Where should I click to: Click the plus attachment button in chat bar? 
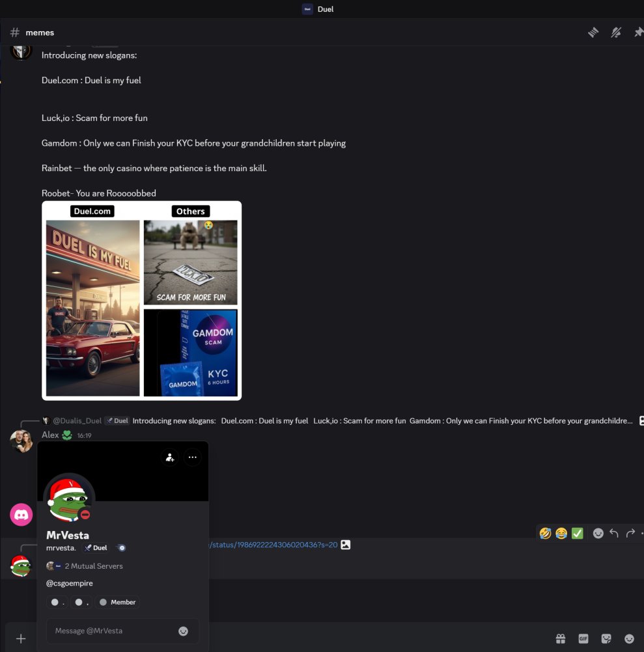[21, 639]
